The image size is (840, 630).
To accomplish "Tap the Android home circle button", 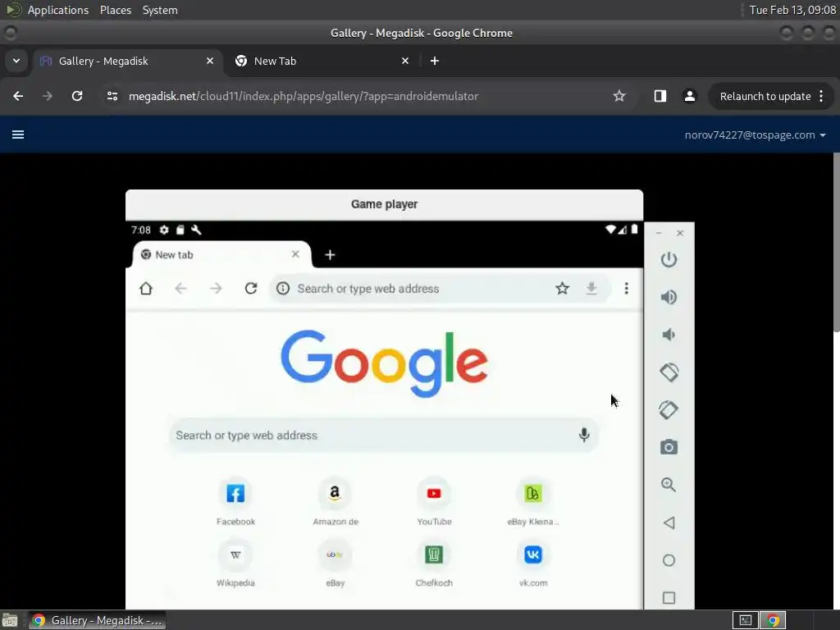I will point(669,560).
